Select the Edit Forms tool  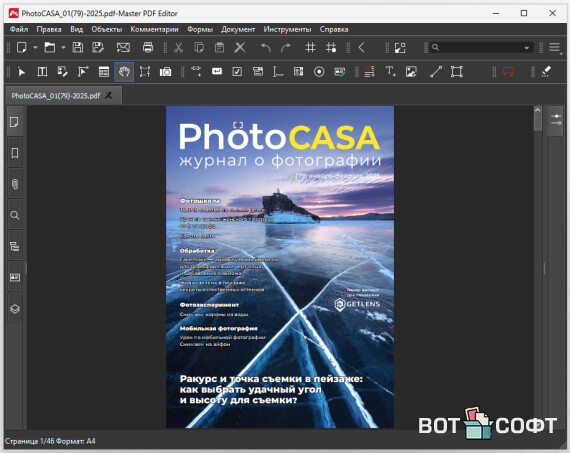83,72
